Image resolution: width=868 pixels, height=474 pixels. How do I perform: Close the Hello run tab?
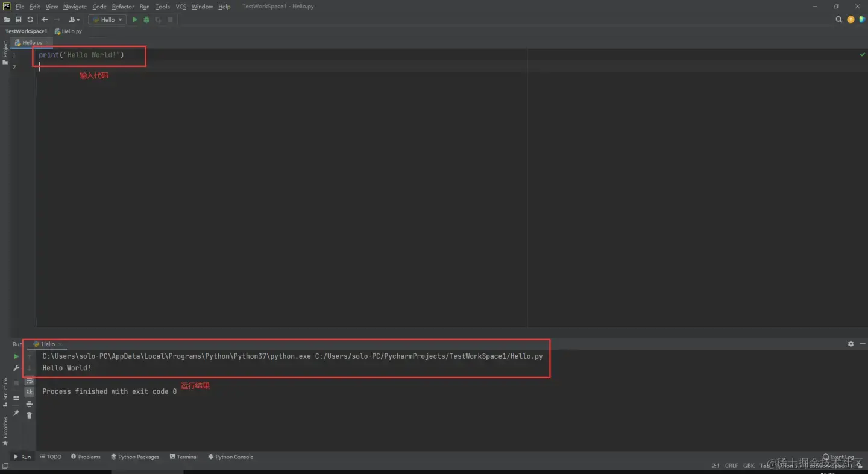pyautogui.click(x=60, y=344)
